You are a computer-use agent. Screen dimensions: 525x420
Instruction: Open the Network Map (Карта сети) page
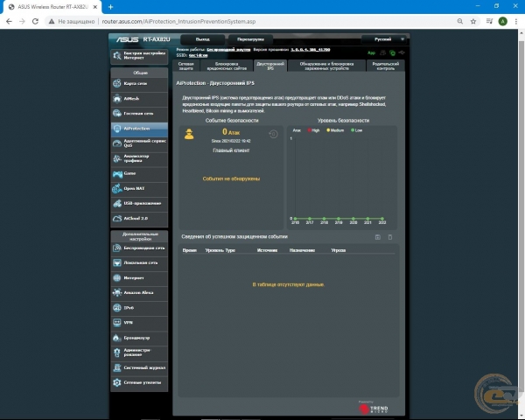(139, 83)
